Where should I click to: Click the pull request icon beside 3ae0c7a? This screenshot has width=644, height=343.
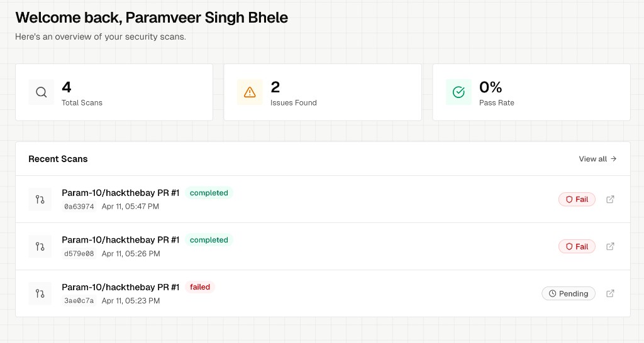tap(40, 294)
